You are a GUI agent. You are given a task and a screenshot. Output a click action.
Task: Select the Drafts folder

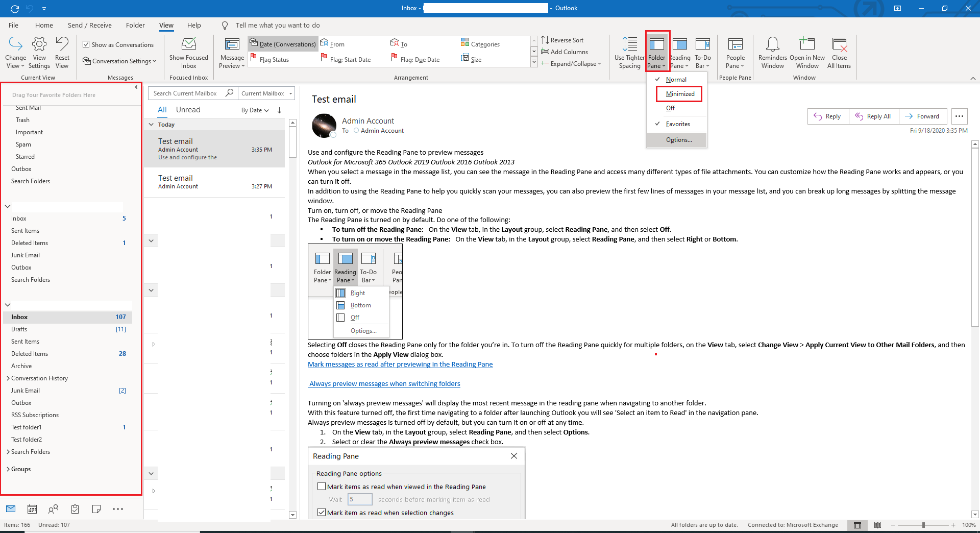pos(68,329)
